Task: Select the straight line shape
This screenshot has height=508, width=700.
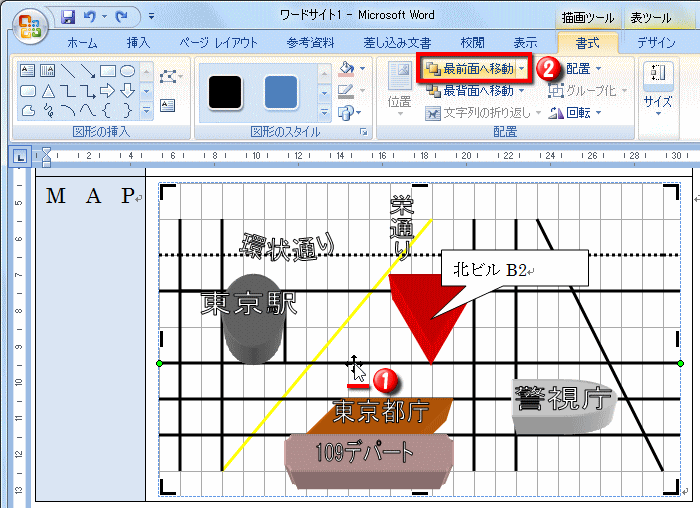Action: click(68, 71)
